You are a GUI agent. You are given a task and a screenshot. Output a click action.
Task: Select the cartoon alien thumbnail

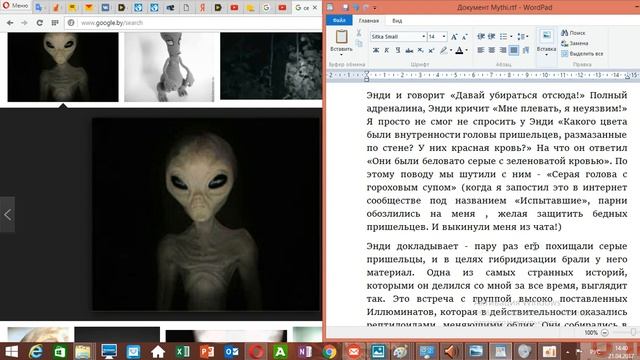tap(169, 67)
